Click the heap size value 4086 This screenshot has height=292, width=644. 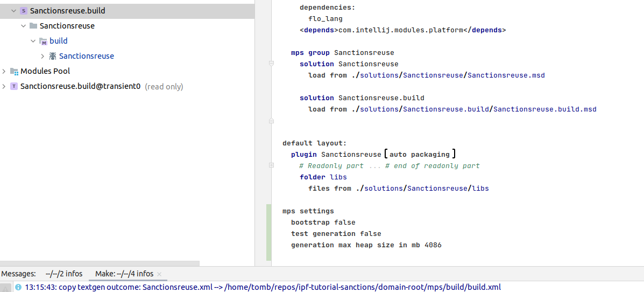(433, 245)
